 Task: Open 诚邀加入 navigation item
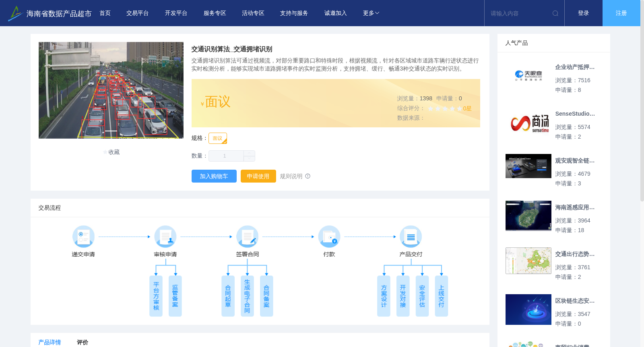pyautogui.click(x=336, y=13)
